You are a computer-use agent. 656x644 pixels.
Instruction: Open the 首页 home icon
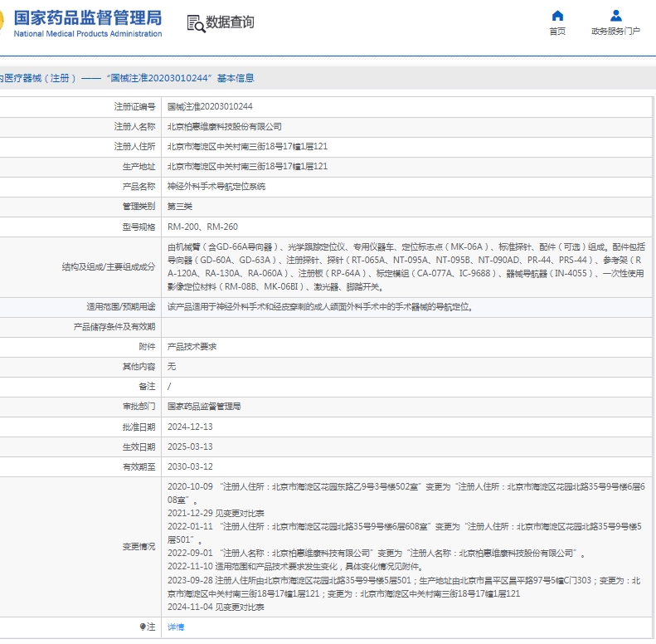pos(557,16)
